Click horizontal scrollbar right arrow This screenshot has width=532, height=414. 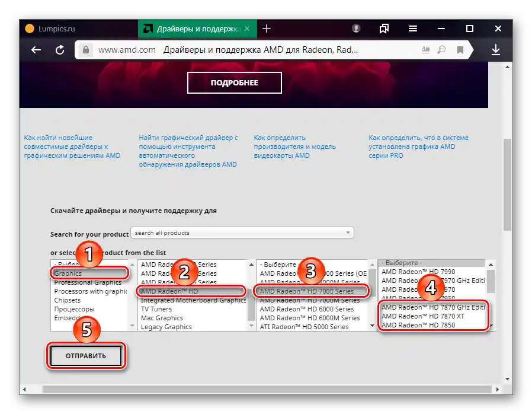tap(498, 389)
